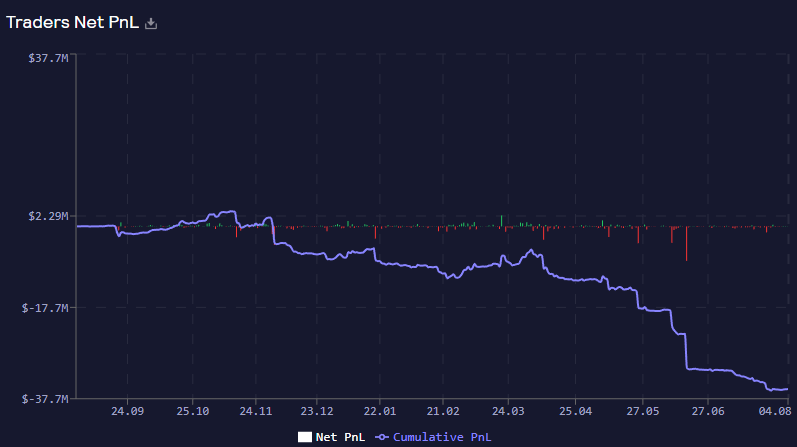Click the tall green profit bar near 24.03
Image resolution: width=797 pixels, height=447 pixels.
(501, 221)
